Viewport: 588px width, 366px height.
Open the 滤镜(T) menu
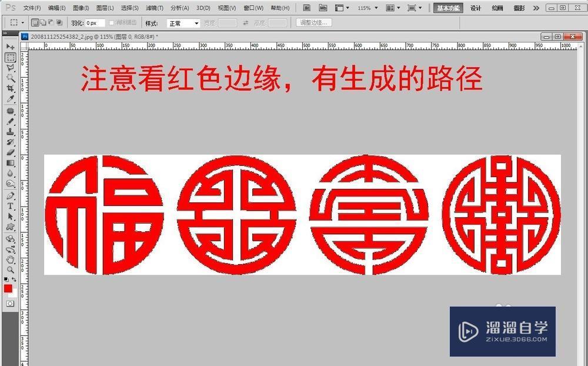click(155, 8)
